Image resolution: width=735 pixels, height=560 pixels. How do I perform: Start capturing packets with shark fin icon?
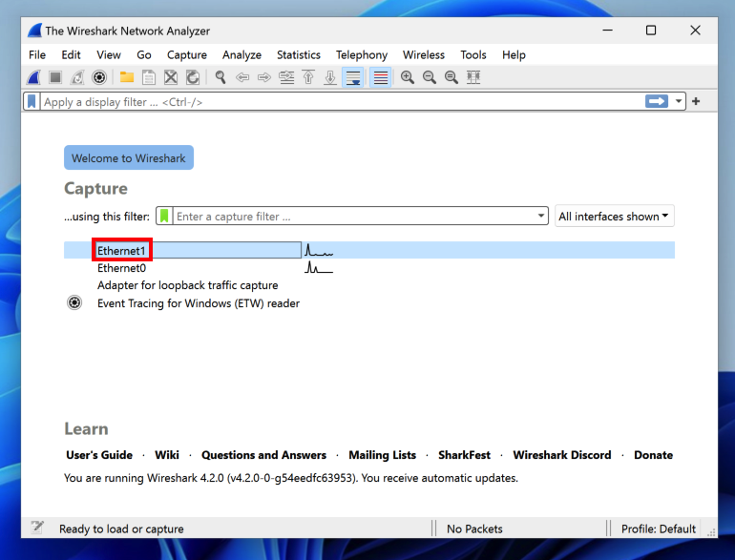tap(33, 77)
